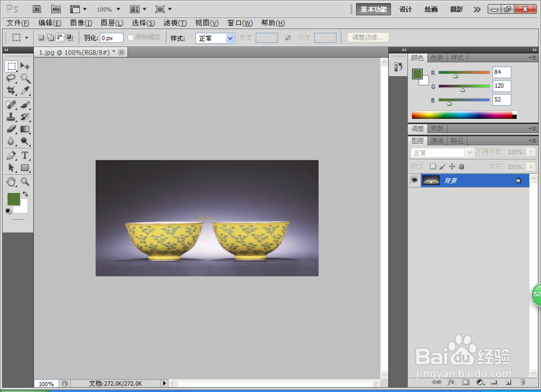
Task: Select the Horizontal Type tool
Action: click(25, 155)
